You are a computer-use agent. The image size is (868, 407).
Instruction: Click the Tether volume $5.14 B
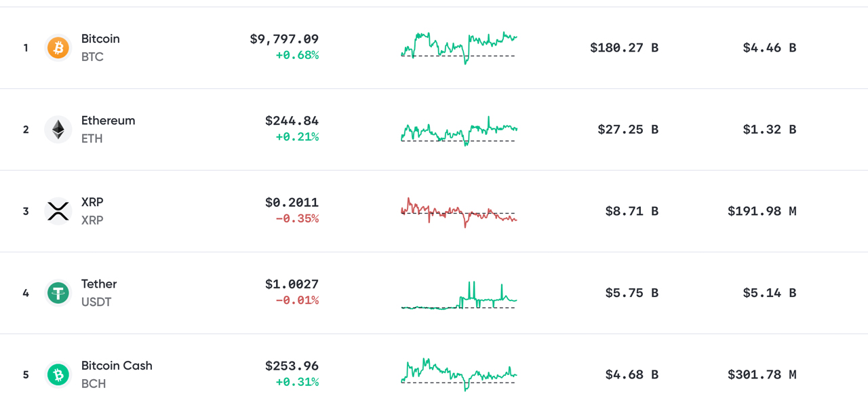click(x=769, y=293)
